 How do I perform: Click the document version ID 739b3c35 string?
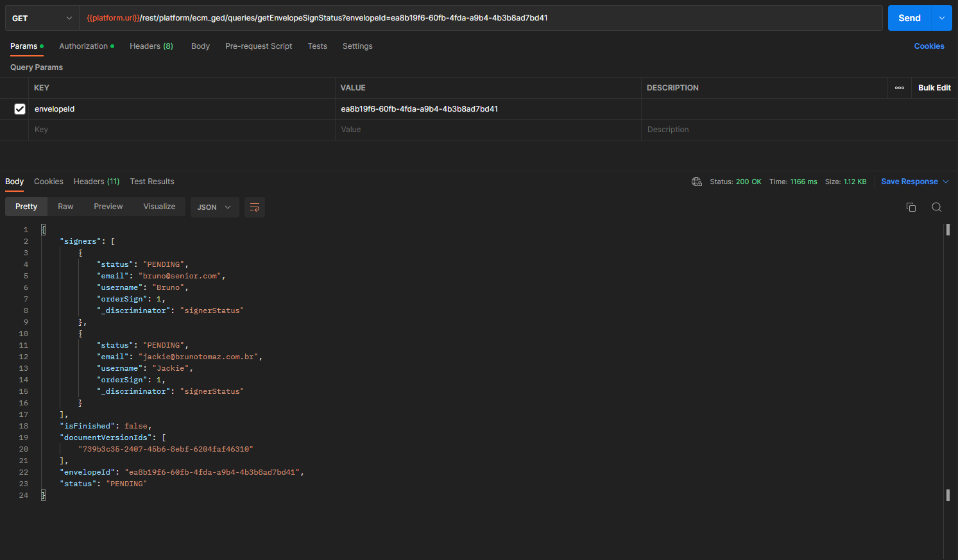pyautogui.click(x=166, y=449)
